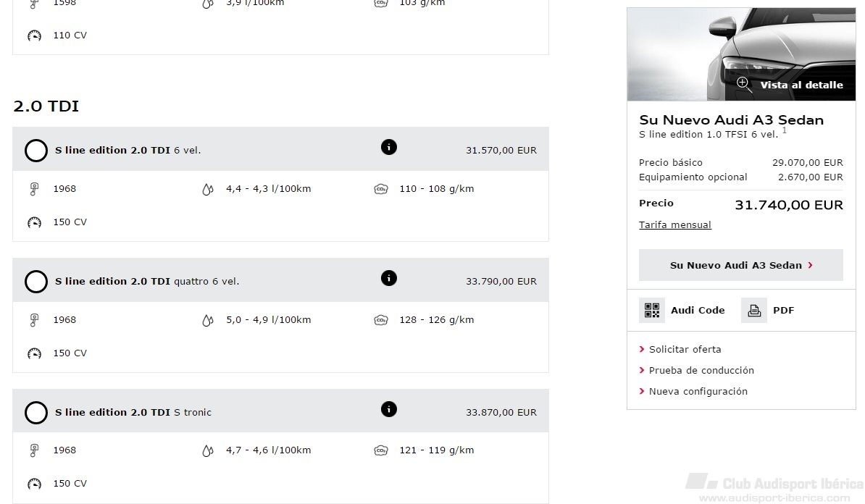Select 2.0 TDI S tronic radio option
The width and height of the screenshot is (865, 504).
36,413
